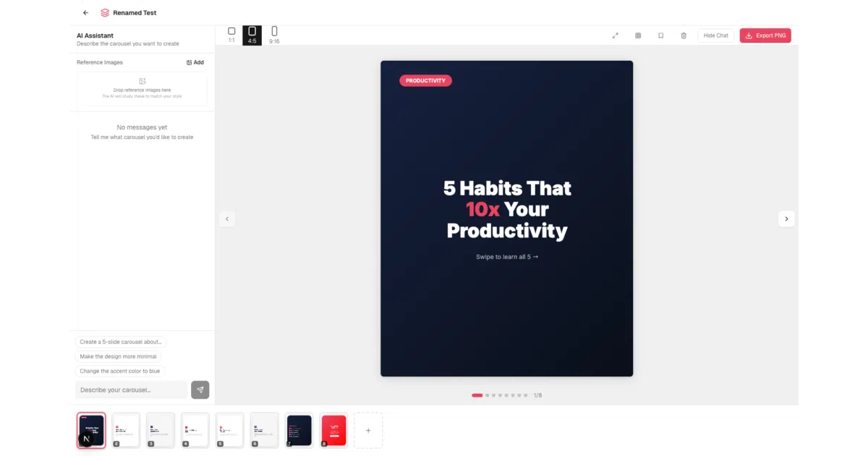868x456 pixels.
Task: Choose "Create a 5-slide carousel about..." suggestion
Action: (121, 342)
